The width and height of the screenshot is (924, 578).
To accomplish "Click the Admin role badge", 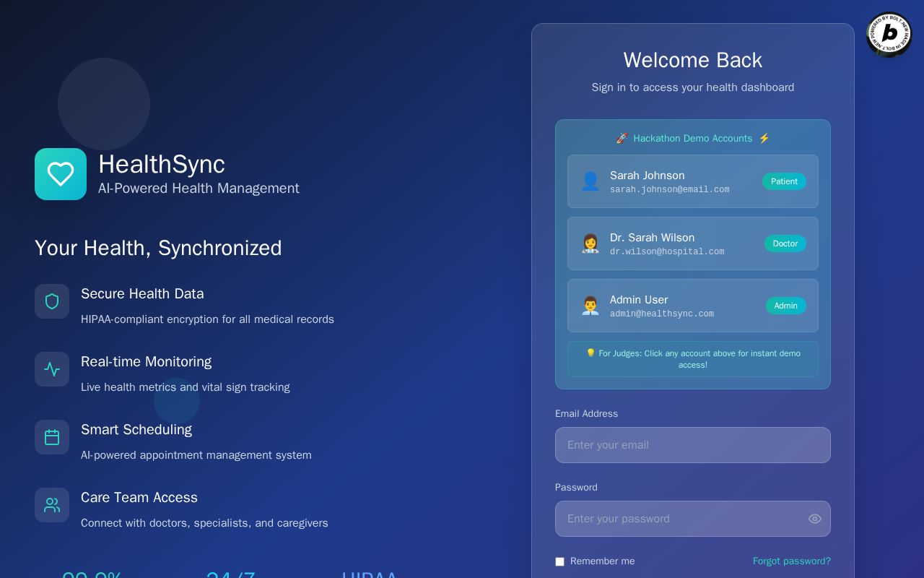I will coord(786,306).
